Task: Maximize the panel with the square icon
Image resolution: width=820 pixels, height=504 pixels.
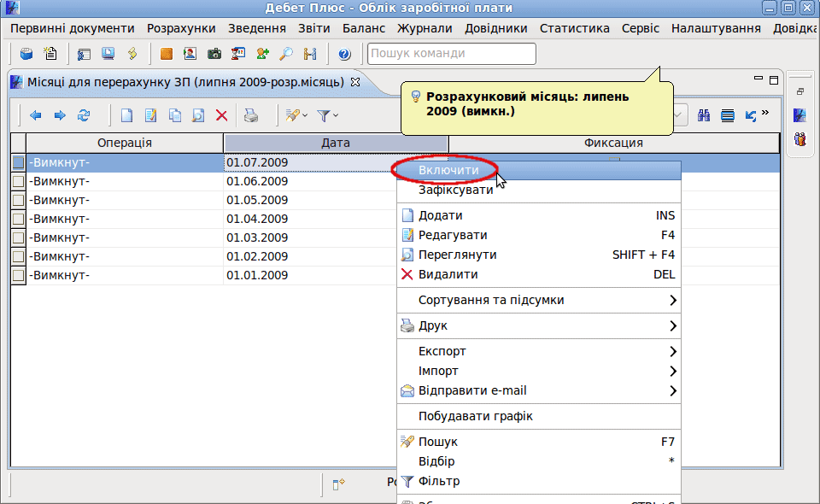Action: (x=774, y=80)
